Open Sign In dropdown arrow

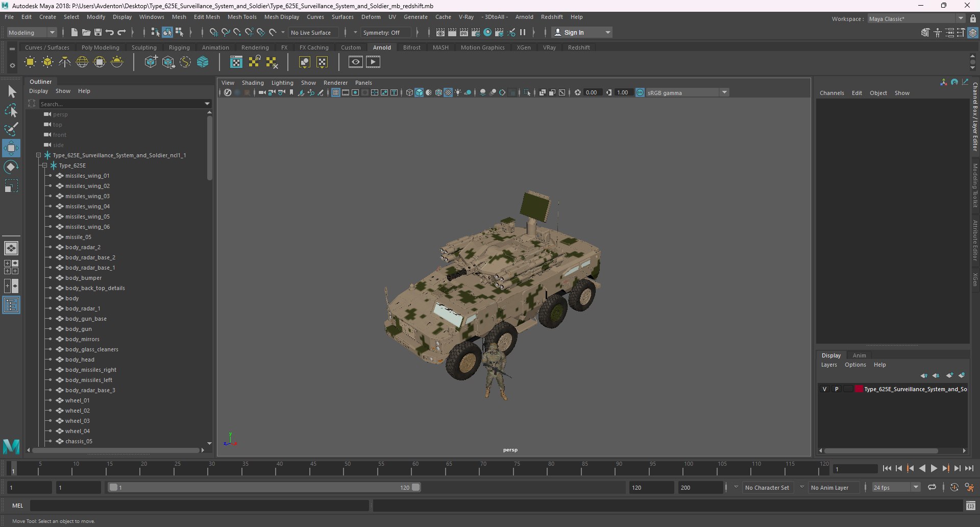pyautogui.click(x=607, y=32)
